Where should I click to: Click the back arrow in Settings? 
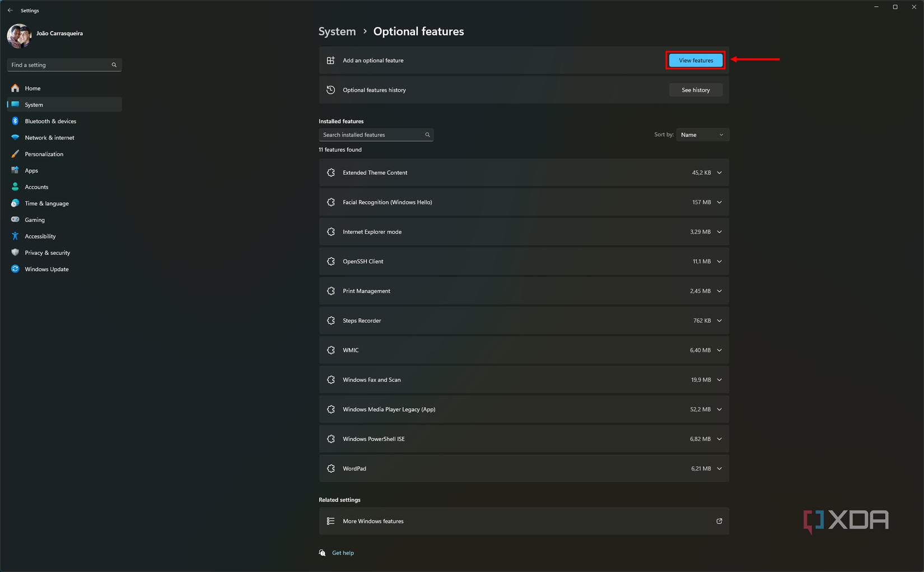coord(10,10)
